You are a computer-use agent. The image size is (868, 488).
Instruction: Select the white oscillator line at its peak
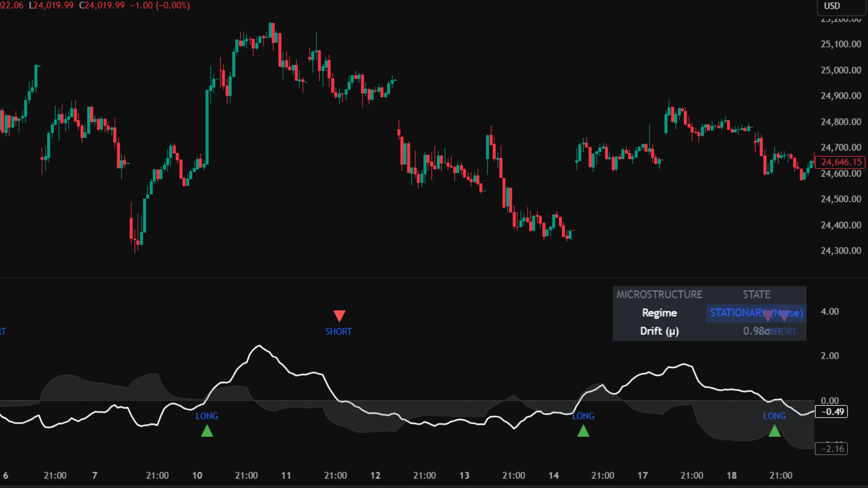point(259,346)
